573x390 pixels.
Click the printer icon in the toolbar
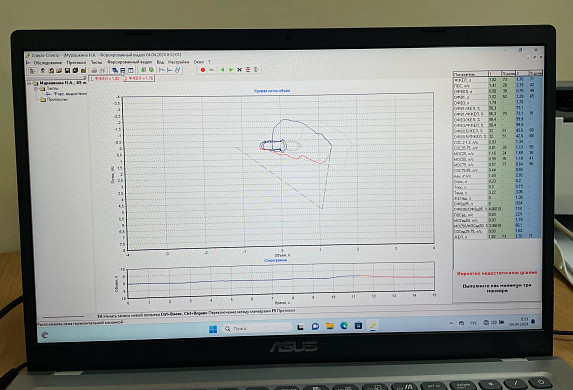click(x=94, y=71)
